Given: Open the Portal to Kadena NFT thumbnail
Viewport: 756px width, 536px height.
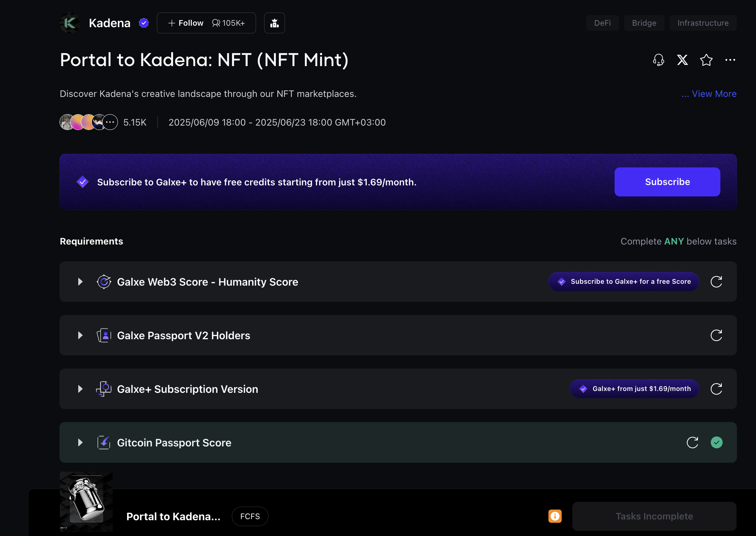Looking at the screenshot, I should [x=86, y=501].
